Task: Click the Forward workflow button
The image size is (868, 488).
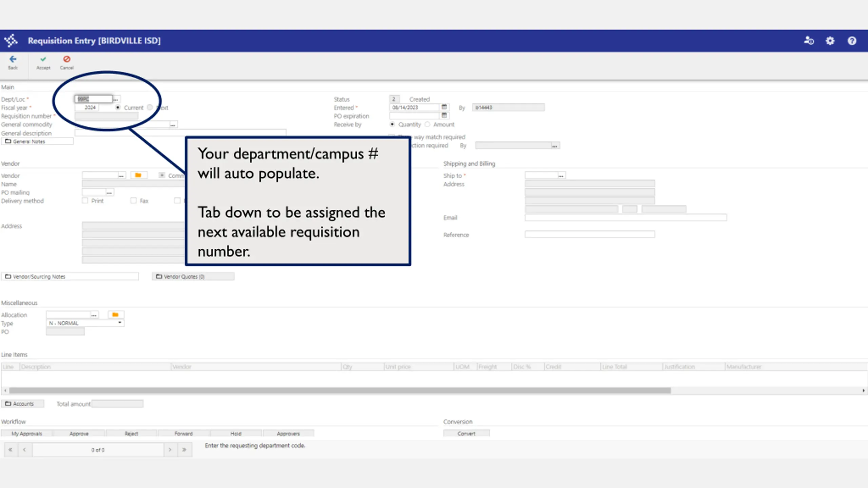Action: [x=183, y=433]
